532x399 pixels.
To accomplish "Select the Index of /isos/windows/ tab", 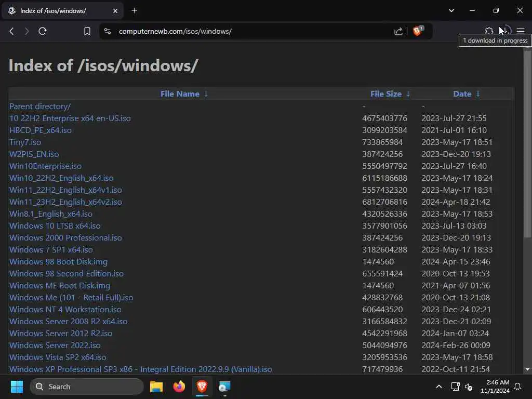I will (63, 11).
